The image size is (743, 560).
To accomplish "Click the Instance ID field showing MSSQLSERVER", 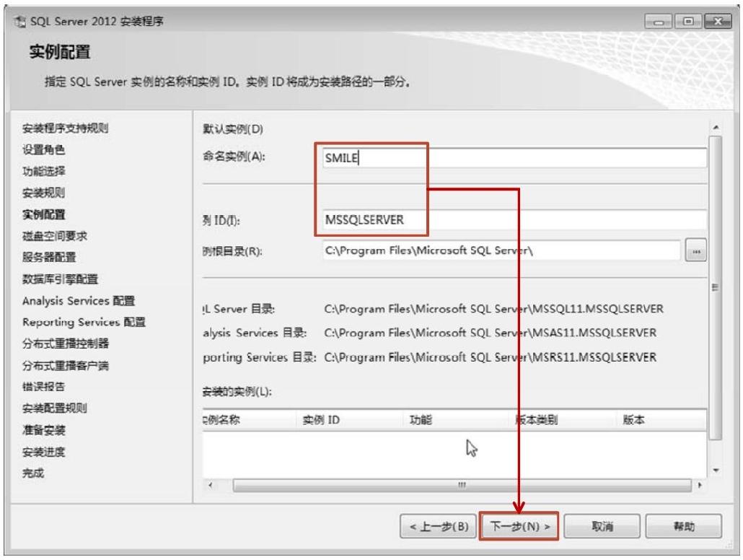I will (514, 220).
